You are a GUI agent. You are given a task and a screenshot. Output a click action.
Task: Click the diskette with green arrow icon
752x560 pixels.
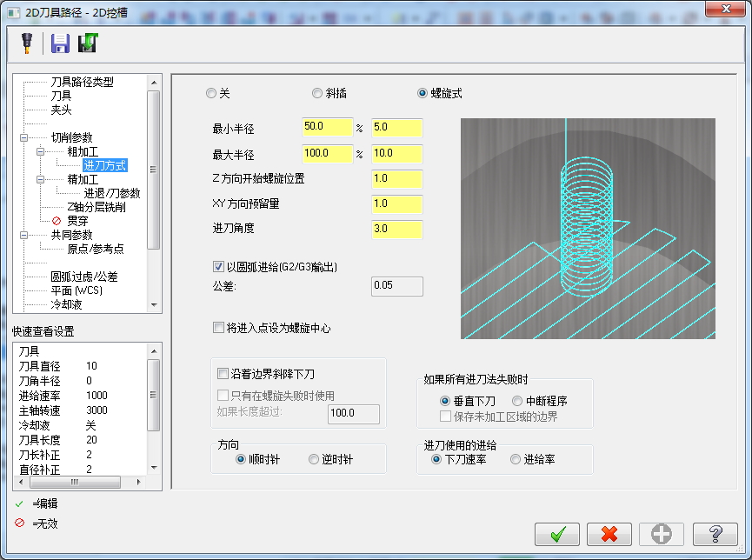(x=87, y=43)
